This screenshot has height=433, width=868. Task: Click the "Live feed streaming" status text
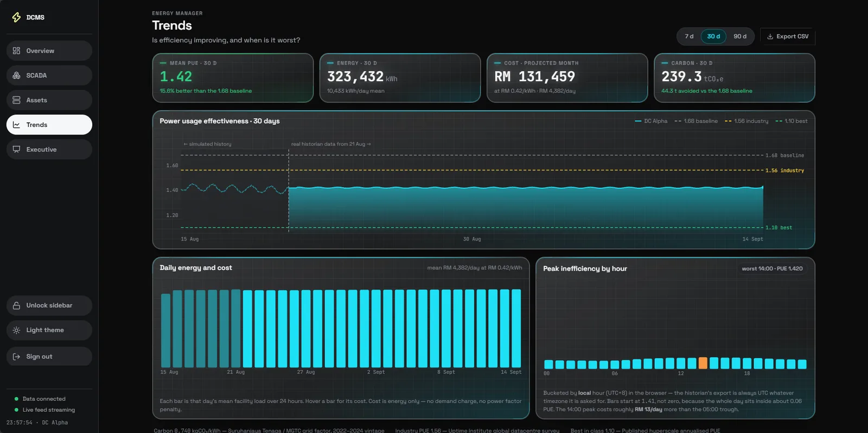tap(49, 410)
